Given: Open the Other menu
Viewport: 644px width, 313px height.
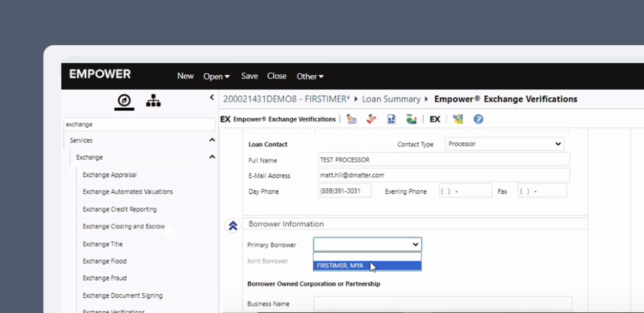Looking at the screenshot, I should point(310,76).
